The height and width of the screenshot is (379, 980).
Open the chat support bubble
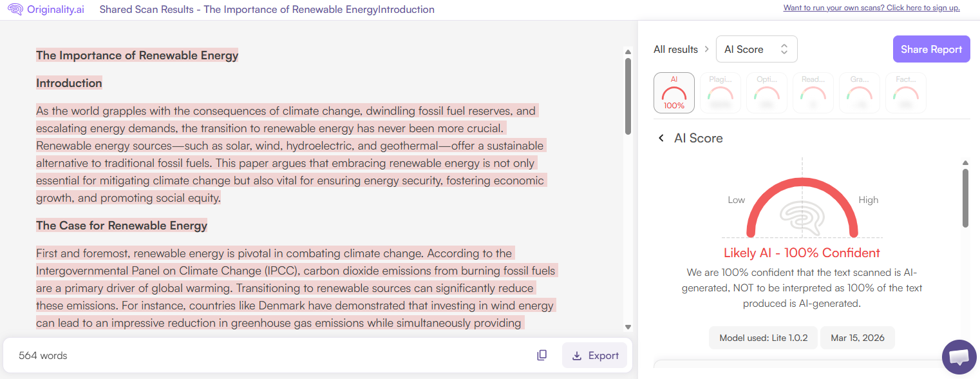click(959, 357)
